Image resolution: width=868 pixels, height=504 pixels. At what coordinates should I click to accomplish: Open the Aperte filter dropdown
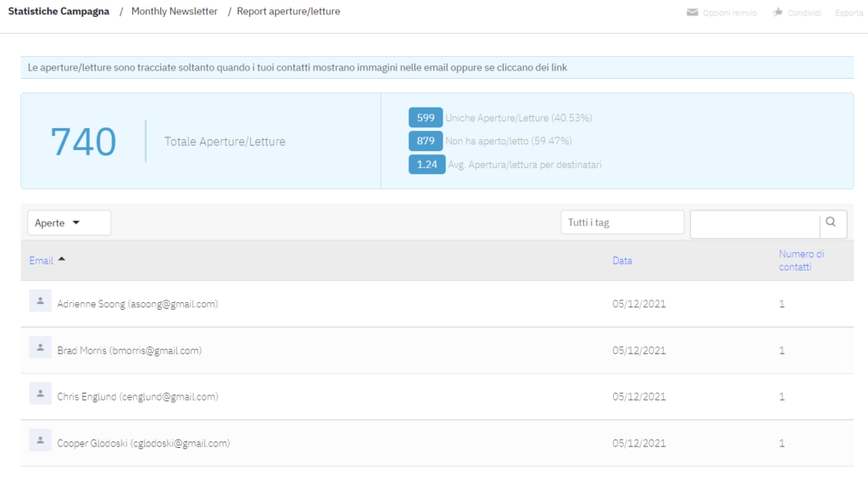point(69,223)
